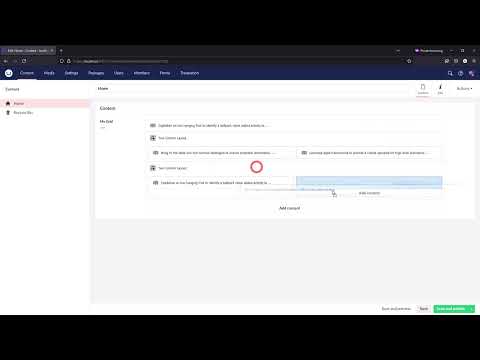The width and height of the screenshot is (480, 360).
Task: Click icon of 'Leverage agile frameworks' block
Action: 304,153
